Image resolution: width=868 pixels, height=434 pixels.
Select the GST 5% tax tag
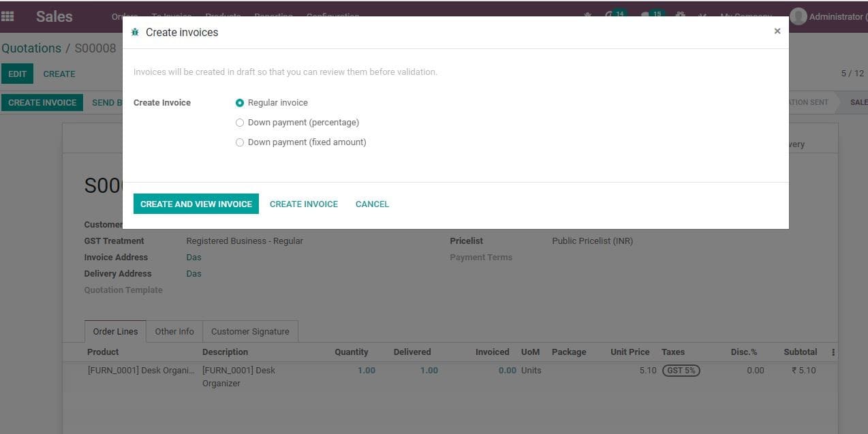point(681,370)
